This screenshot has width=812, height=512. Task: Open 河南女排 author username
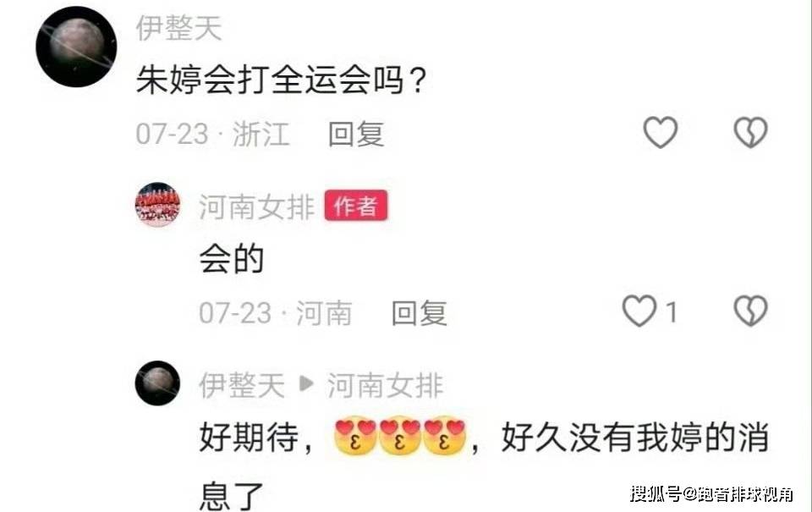pos(257,206)
